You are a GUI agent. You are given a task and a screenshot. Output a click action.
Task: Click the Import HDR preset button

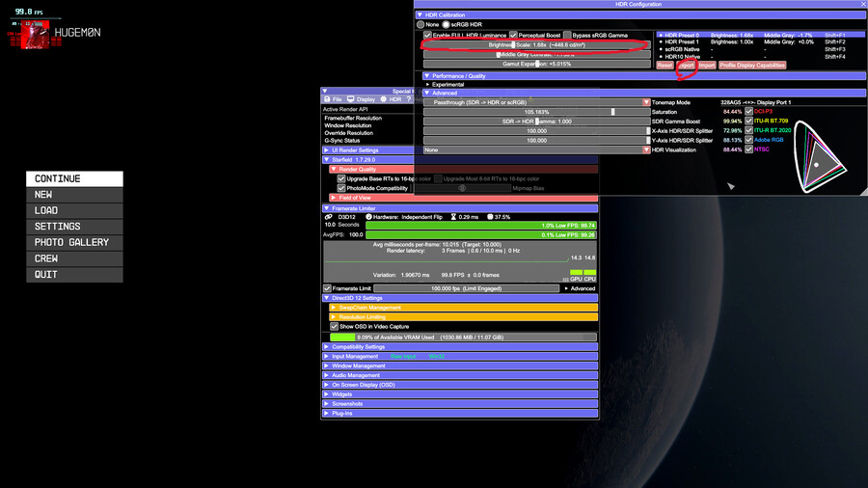tap(706, 66)
